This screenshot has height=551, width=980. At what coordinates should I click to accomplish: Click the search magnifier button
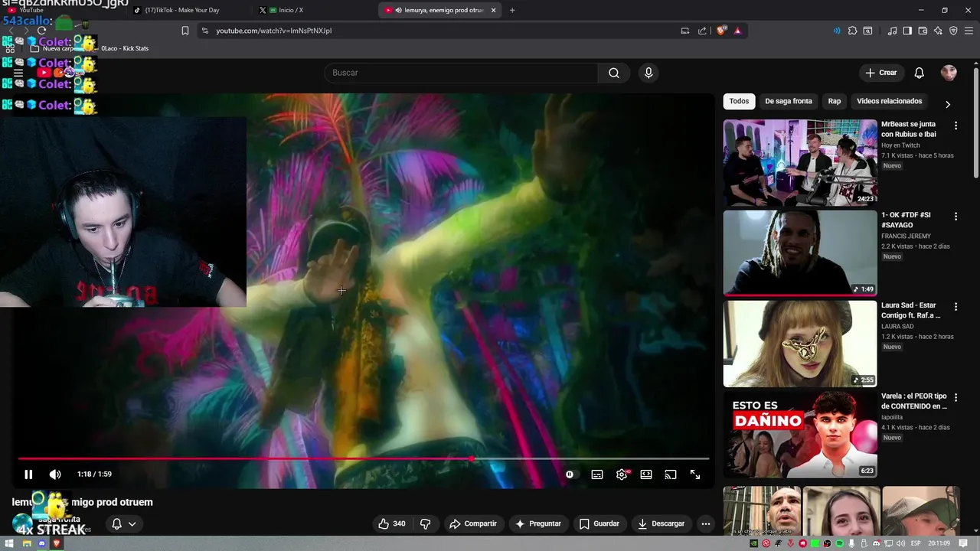click(614, 73)
